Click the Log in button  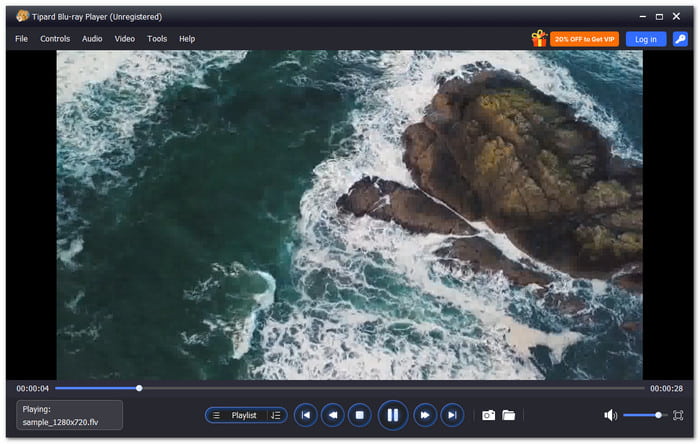[x=646, y=39]
